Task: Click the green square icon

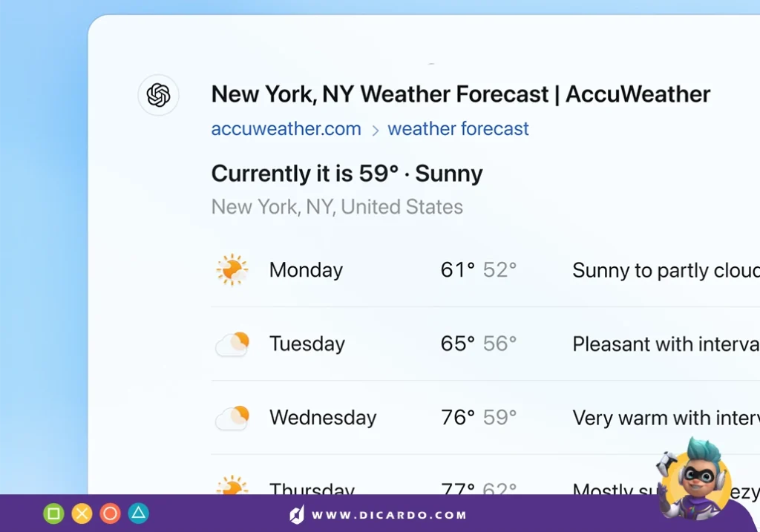Action: tap(53, 513)
